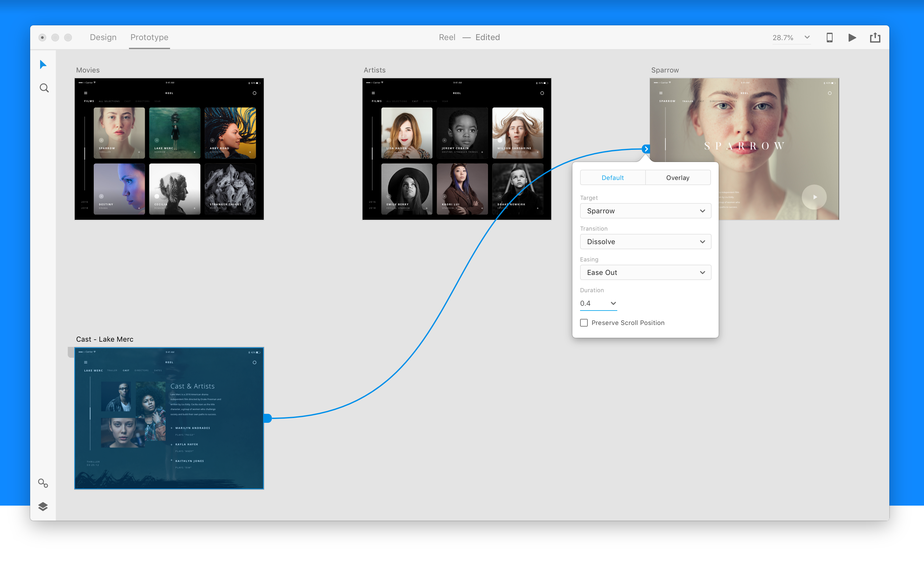
Task: Open the Assets panel icon
Action: (x=43, y=483)
